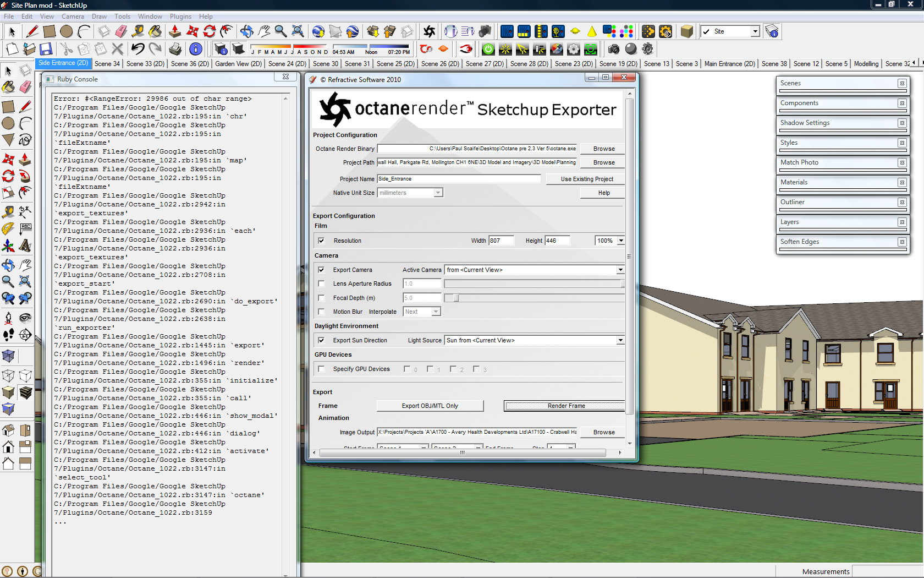
Task: Check GPU device 0 checkbox
Action: tap(407, 369)
